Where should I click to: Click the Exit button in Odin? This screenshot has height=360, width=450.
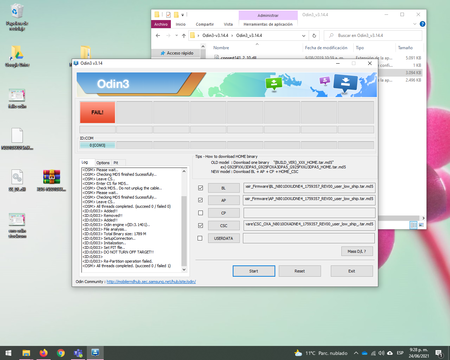tap(352, 271)
